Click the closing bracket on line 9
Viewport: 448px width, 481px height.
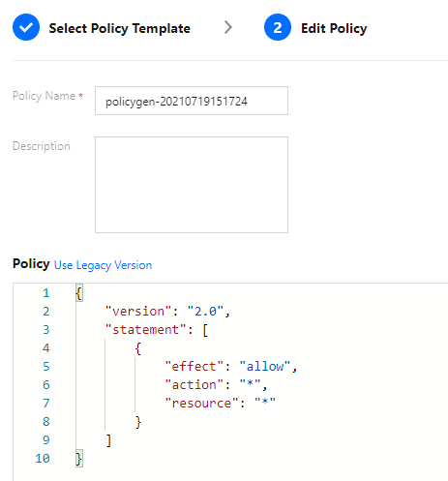click(x=108, y=440)
